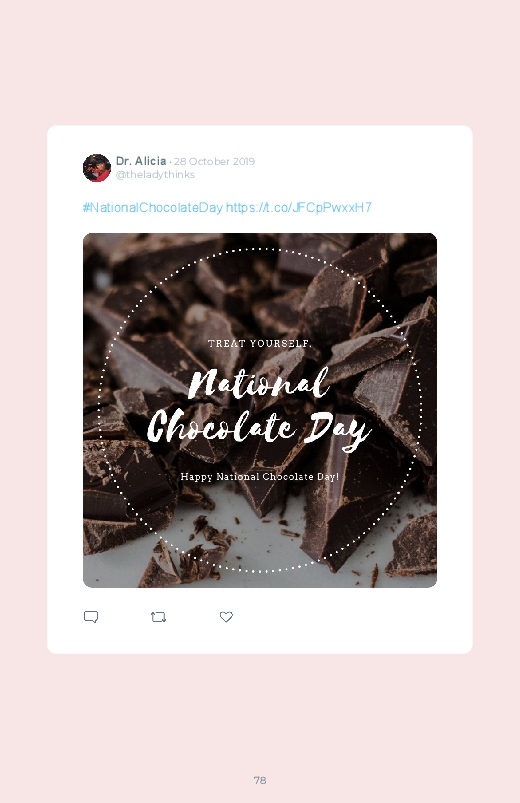Image resolution: width=520 pixels, height=803 pixels.
Task: Open Dr. Alicia's profile avatar
Action: point(97,167)
